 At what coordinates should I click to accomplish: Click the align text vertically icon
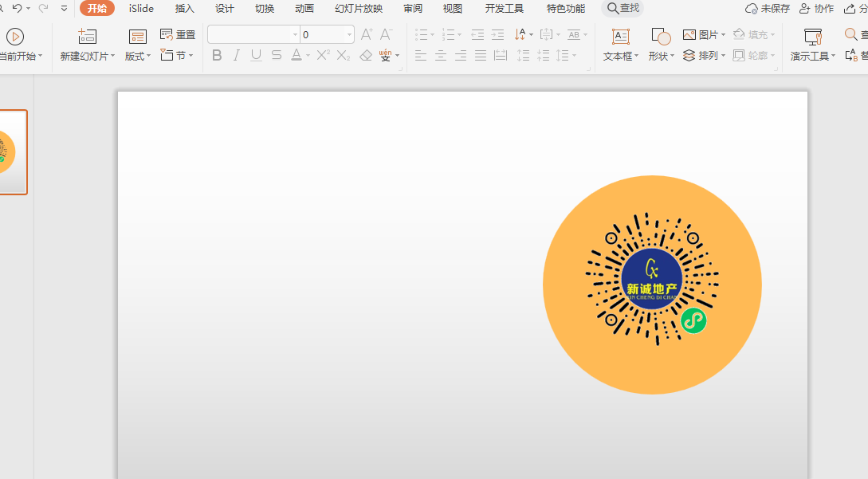[546, 35]
